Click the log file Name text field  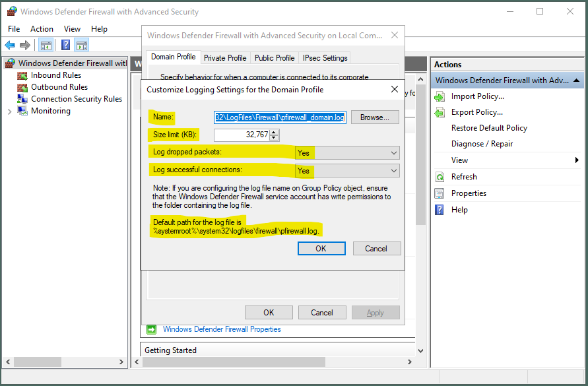(279, 117)
